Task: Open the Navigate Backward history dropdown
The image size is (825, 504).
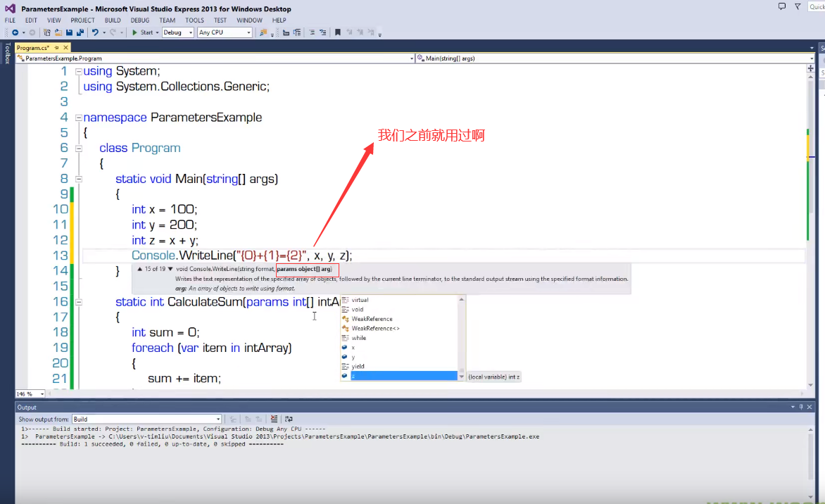Action: [23, 32]
